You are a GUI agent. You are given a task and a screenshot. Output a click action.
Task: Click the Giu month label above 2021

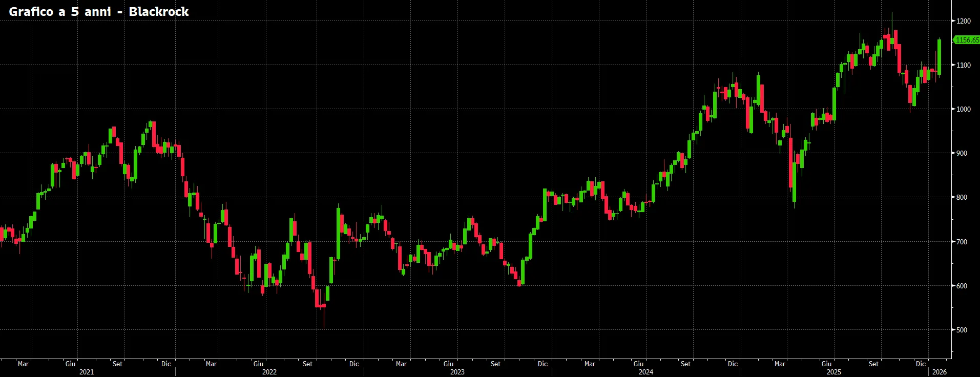coord(71,364)
